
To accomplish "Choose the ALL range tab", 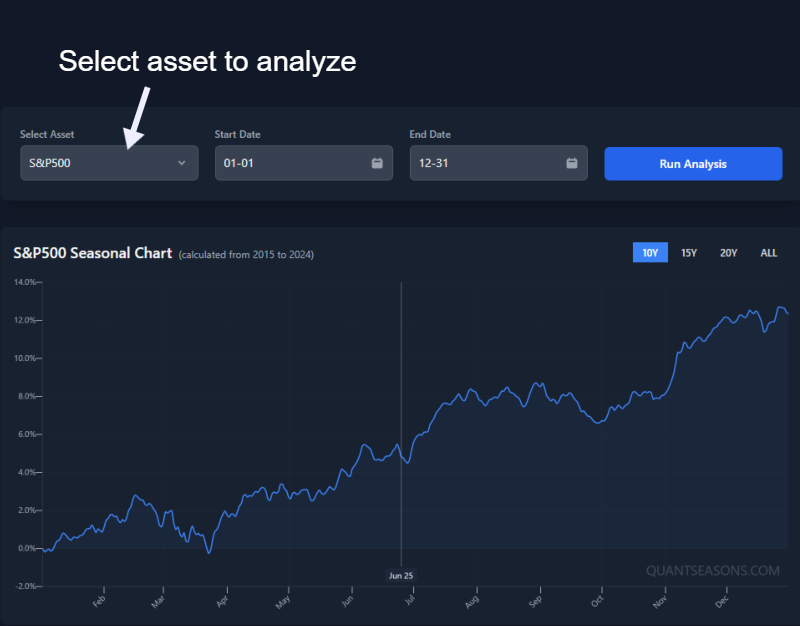I will pyautogui.click(x=768, y=253).
